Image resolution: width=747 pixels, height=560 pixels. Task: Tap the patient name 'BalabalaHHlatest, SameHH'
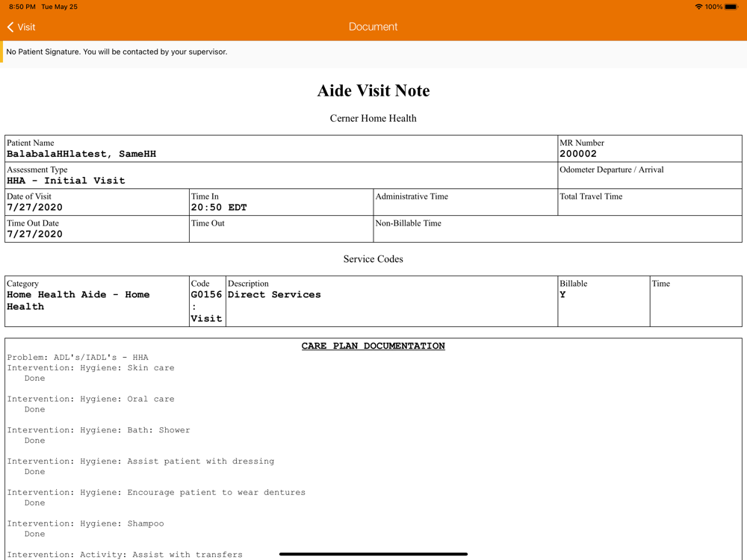point(81,154)
